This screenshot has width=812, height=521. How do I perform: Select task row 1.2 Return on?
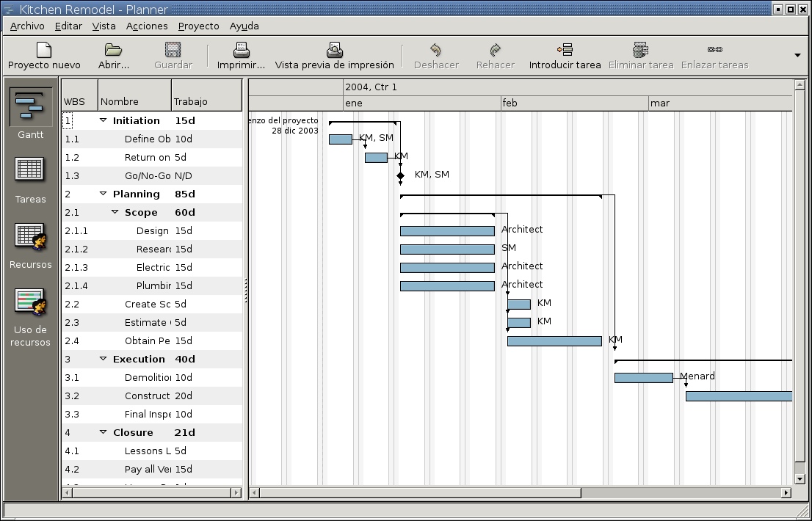pyautogui.click(x=152, y=157)
